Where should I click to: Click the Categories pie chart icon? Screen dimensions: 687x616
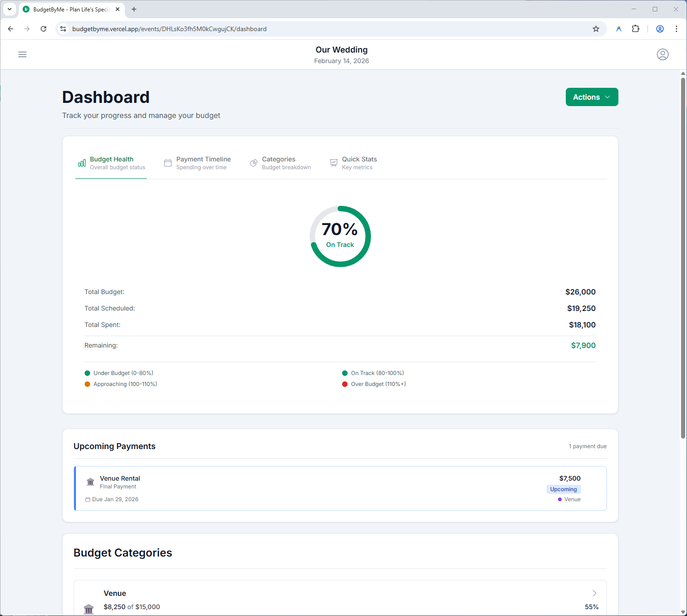coord(253,163)
